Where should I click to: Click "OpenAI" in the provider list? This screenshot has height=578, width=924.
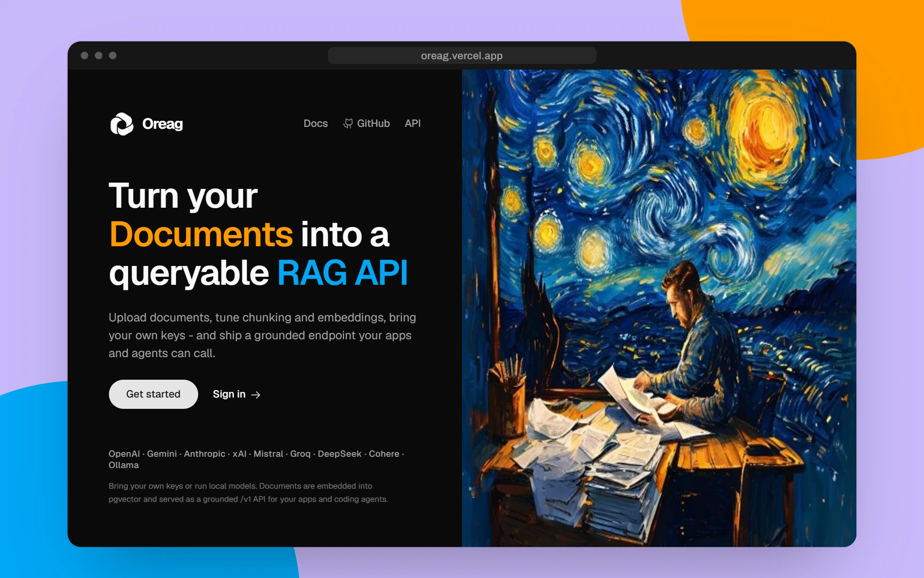(124, 454)
